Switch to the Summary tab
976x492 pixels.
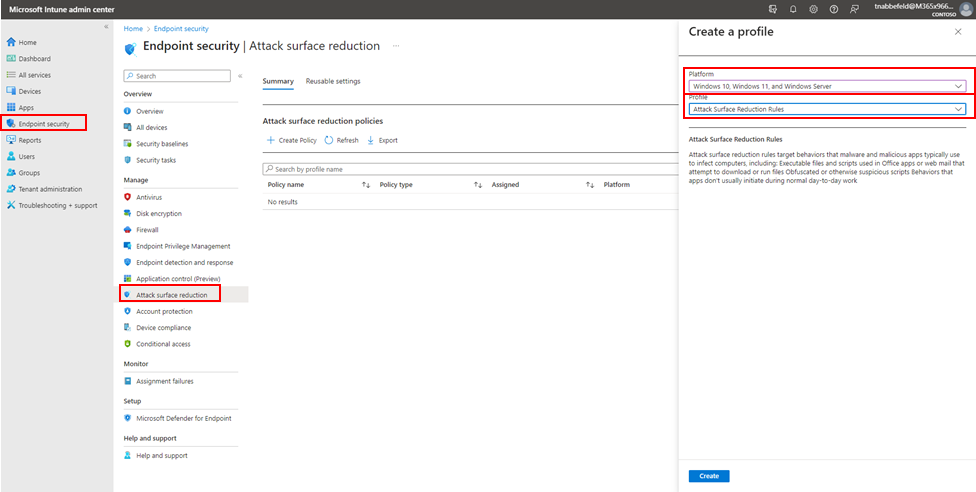pyautogui.click(x=278, y=81)
